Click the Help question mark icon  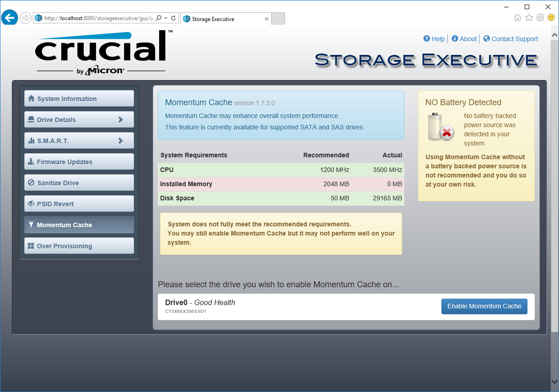427,39
